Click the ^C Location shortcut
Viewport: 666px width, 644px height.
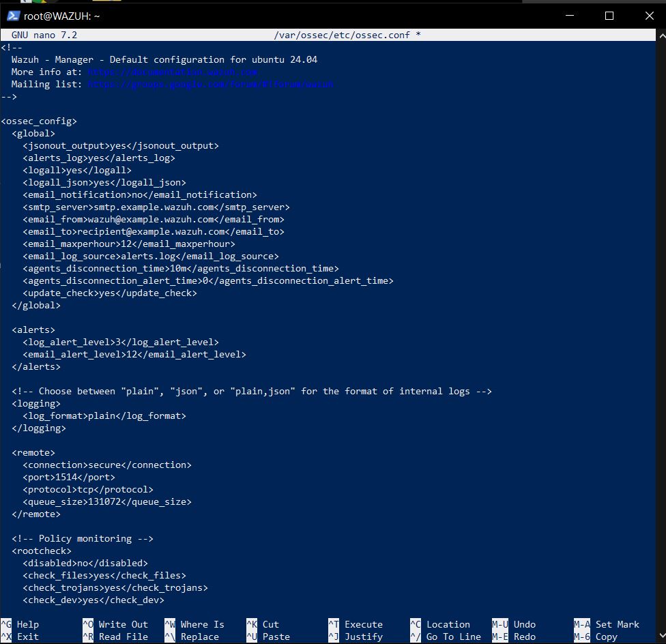[x=440, y=624]
